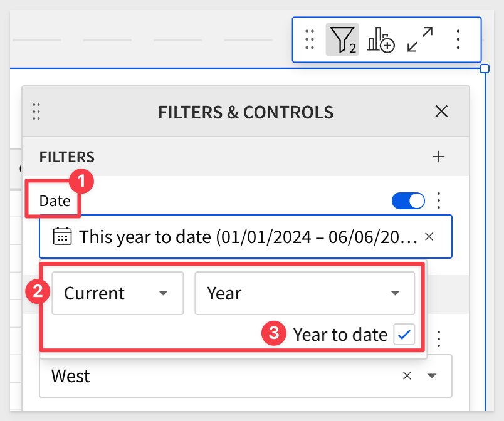504x421 pixels.
Task: Open the Year period dropdown
Action: click(305, 293)
